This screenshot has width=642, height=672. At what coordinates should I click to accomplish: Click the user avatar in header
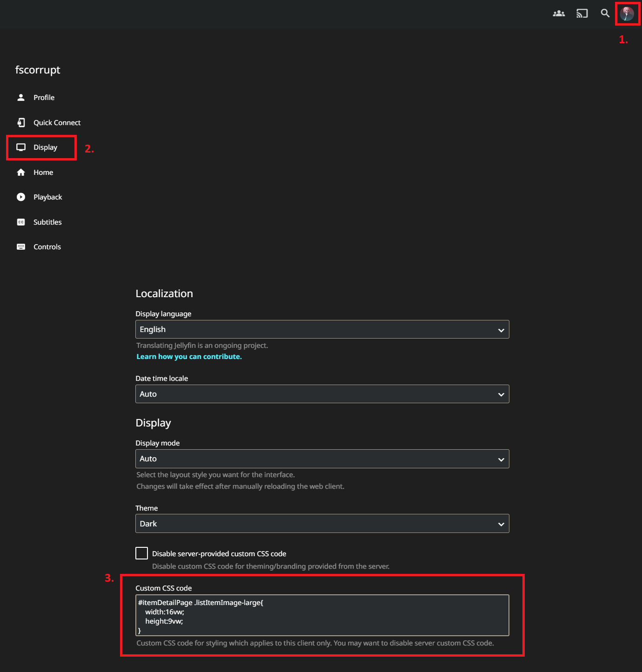click(627, 13)
